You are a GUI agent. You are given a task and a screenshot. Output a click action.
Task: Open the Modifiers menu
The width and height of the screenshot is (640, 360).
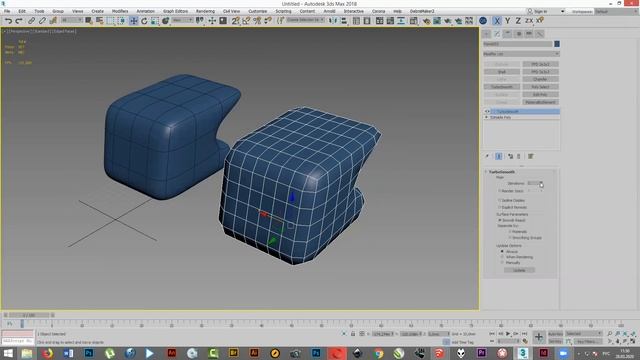pyautogui.click(x=120, y=11)
